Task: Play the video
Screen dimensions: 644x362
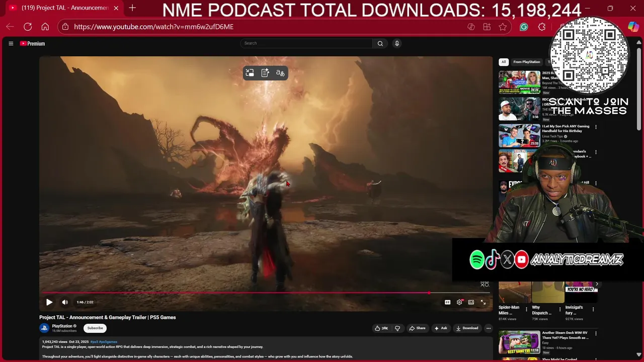Action: (x=49, y=302)
